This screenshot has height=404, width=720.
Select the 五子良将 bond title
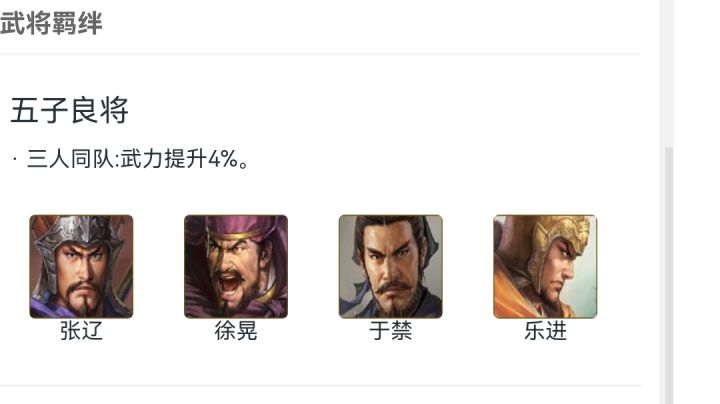[x=69, y=110]
